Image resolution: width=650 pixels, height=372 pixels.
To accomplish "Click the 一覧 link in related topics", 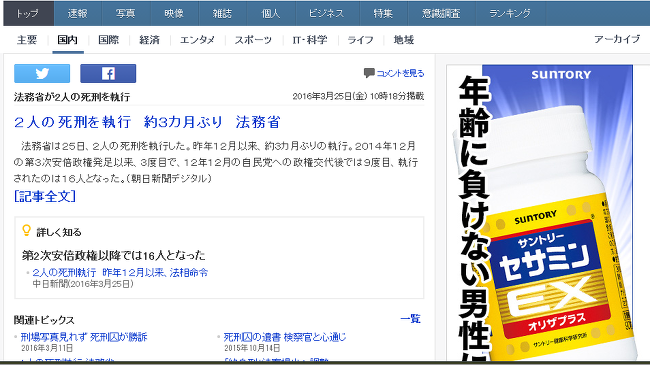I will (411, 319).
